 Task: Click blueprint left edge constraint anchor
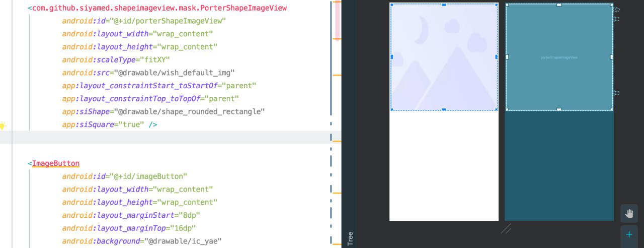point(507,57)
